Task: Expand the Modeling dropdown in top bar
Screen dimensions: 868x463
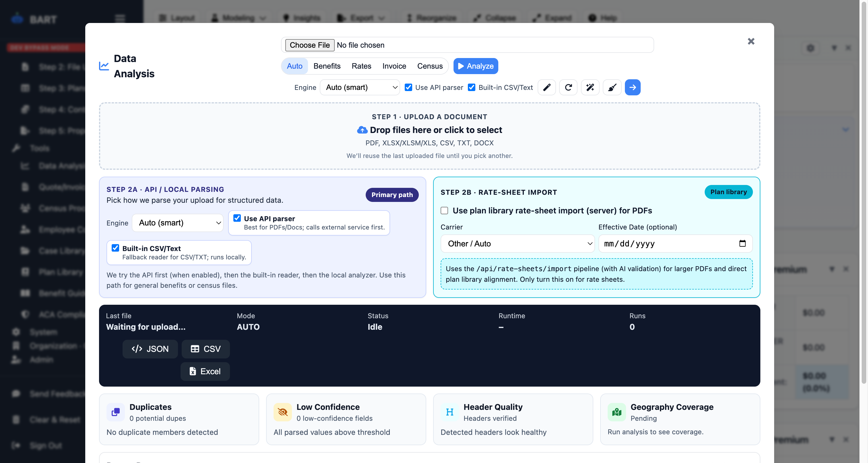Action: click(x=238, y=18)
